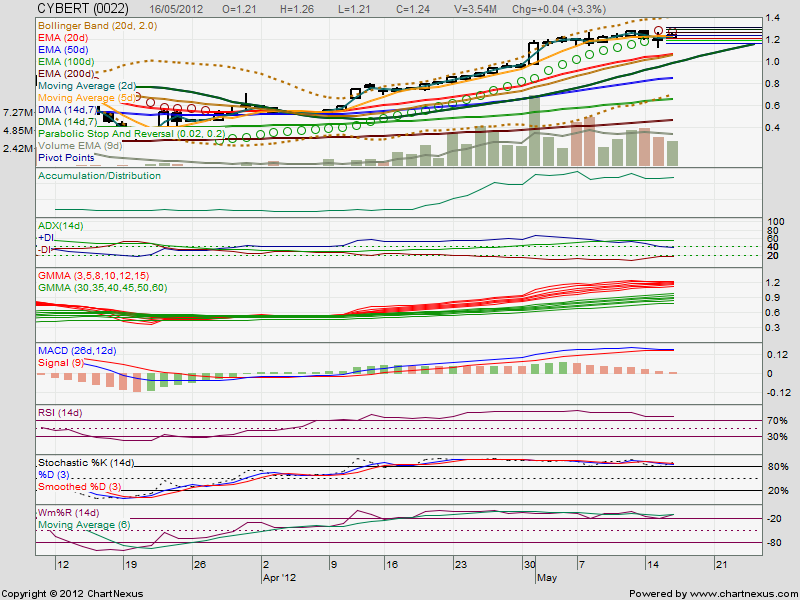This screenshot has width=800, height=600.
Task: Select the Bollinger Band legend label
Action: (x=96, y=26)
